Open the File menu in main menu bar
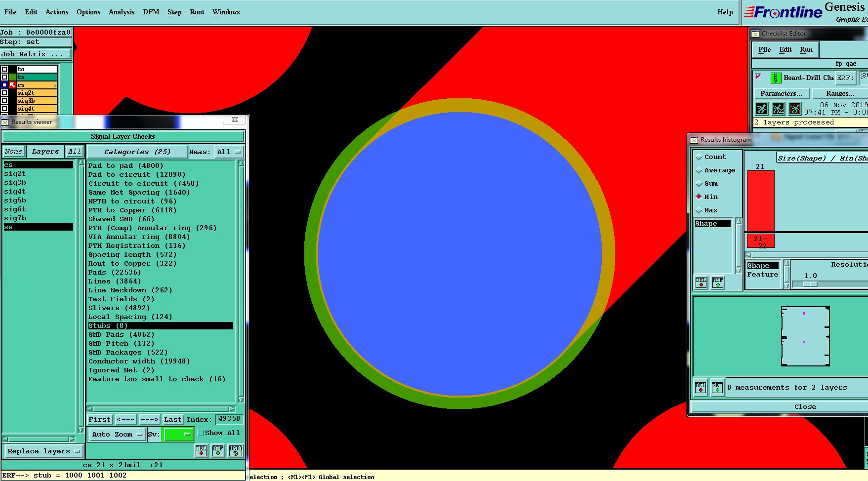 10,12
